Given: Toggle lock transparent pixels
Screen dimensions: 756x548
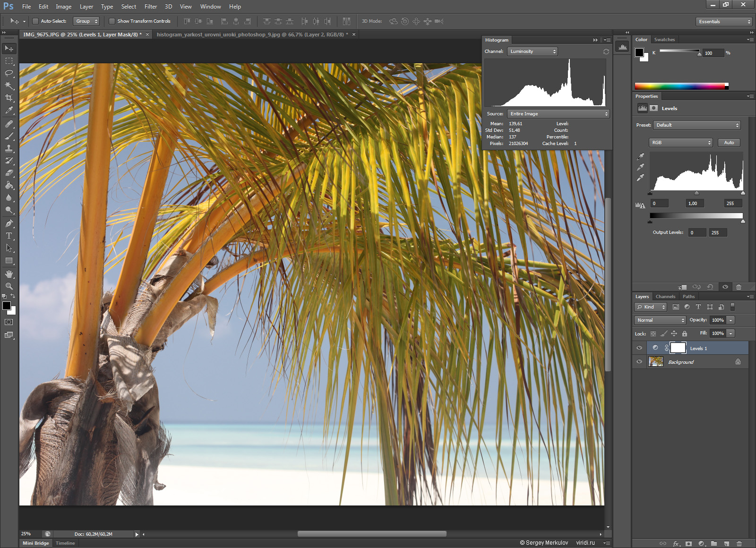Looking at the screenshot, I should [653, 334].
